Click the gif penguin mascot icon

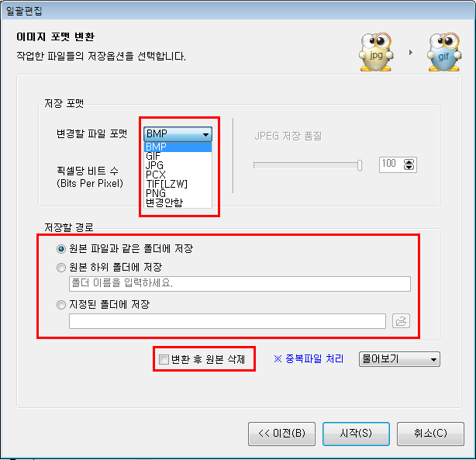(x=444, y=52)
